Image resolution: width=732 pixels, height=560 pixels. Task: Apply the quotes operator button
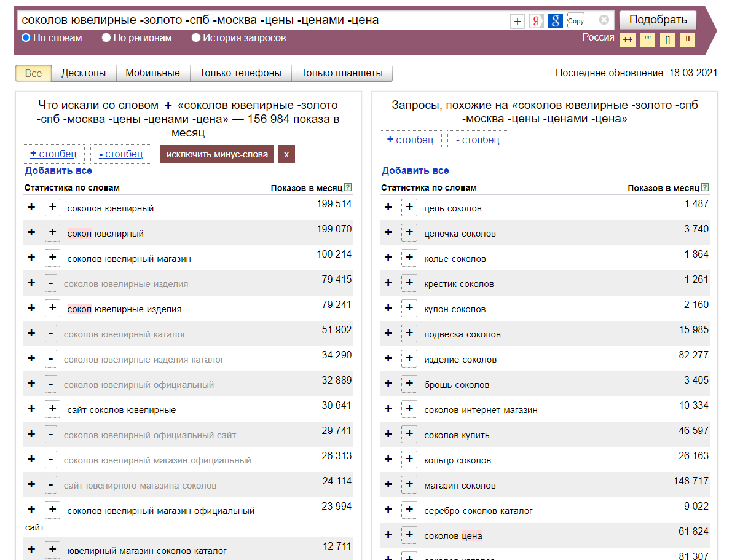click(x=647, y=40)
